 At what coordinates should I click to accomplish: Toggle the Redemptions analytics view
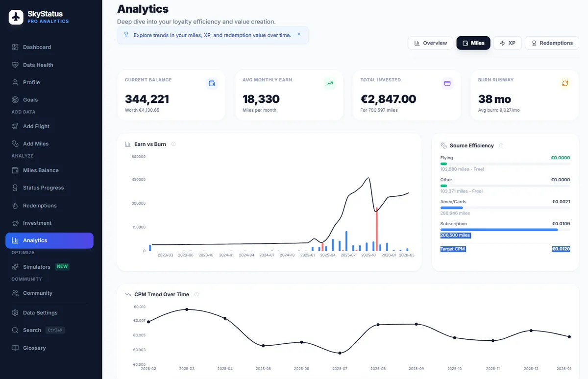click(552, 43)
